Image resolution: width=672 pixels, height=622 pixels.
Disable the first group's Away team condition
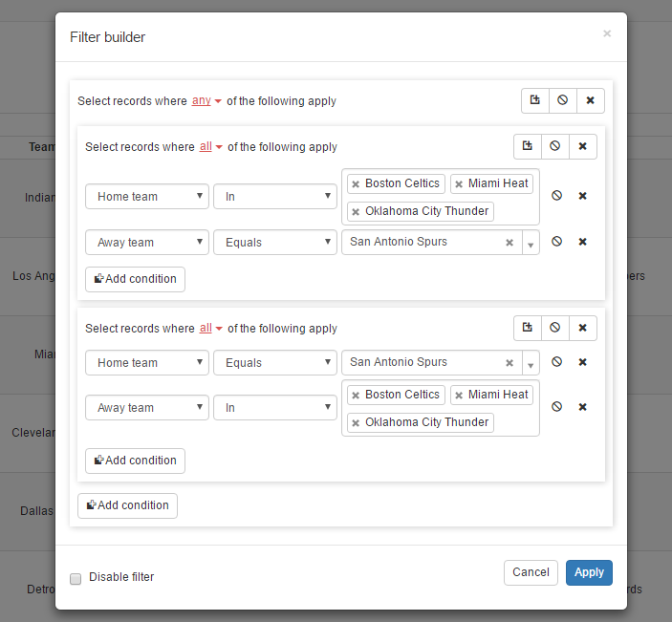click(x=556, y=242)
